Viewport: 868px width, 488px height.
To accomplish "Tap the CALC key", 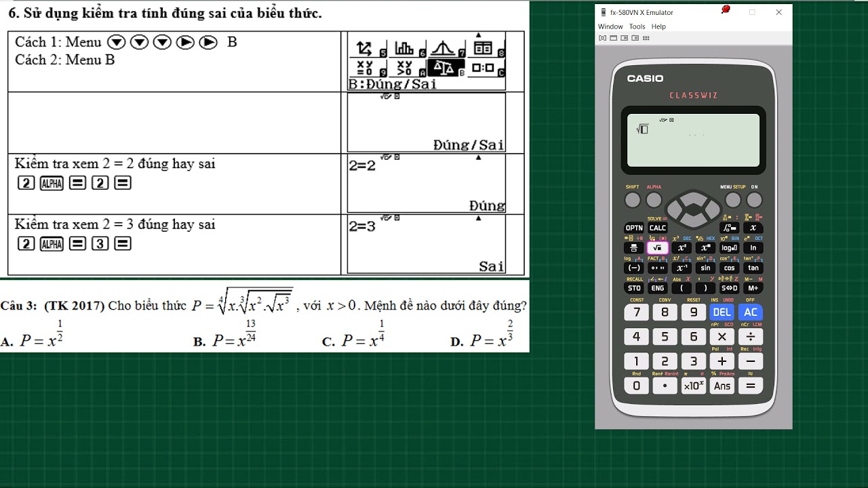I will pos(658,228).
